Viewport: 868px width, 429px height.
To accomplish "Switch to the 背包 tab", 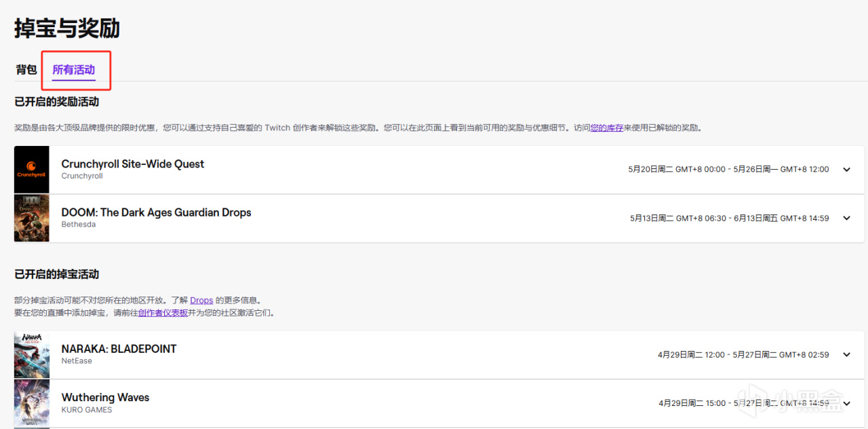I will [26, 69].
